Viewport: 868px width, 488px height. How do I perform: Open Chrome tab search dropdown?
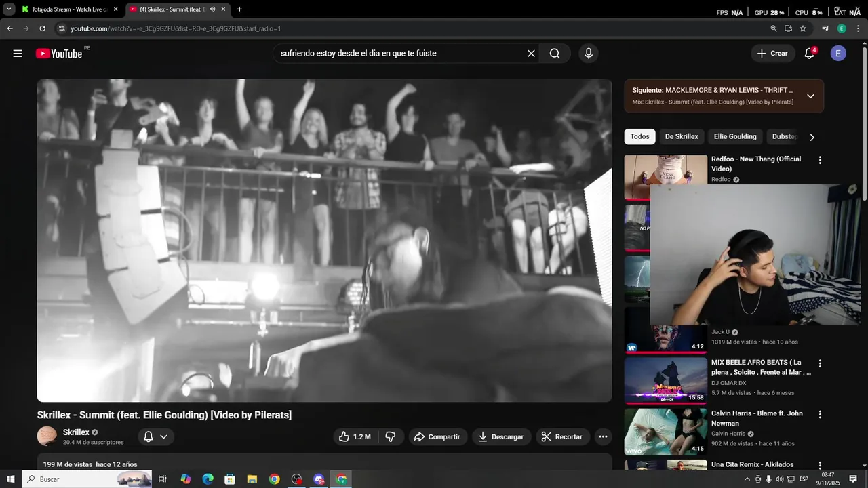9,9
